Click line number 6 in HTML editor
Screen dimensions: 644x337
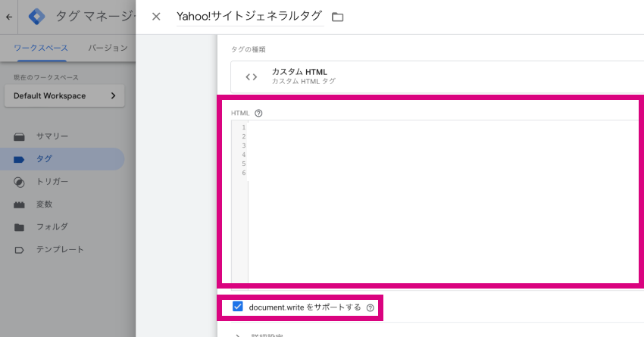point(243,173)
